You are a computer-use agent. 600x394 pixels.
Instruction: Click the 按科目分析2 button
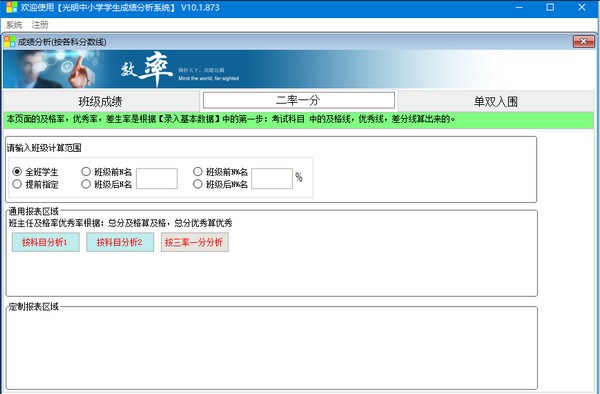click(x=120, y=242)
